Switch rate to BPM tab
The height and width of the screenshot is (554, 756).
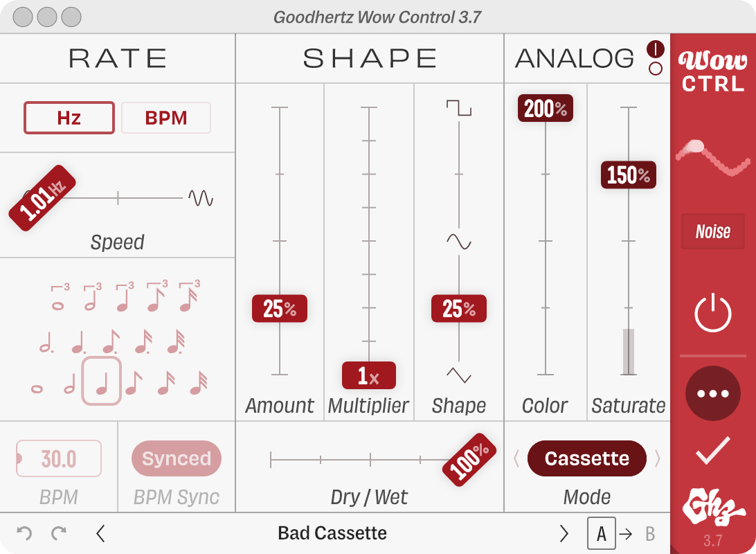pyautogui.click(x=166, y=118)
